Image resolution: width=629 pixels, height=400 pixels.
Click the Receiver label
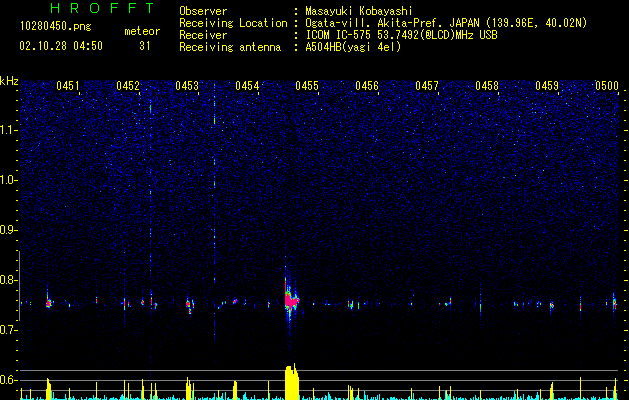203,35
